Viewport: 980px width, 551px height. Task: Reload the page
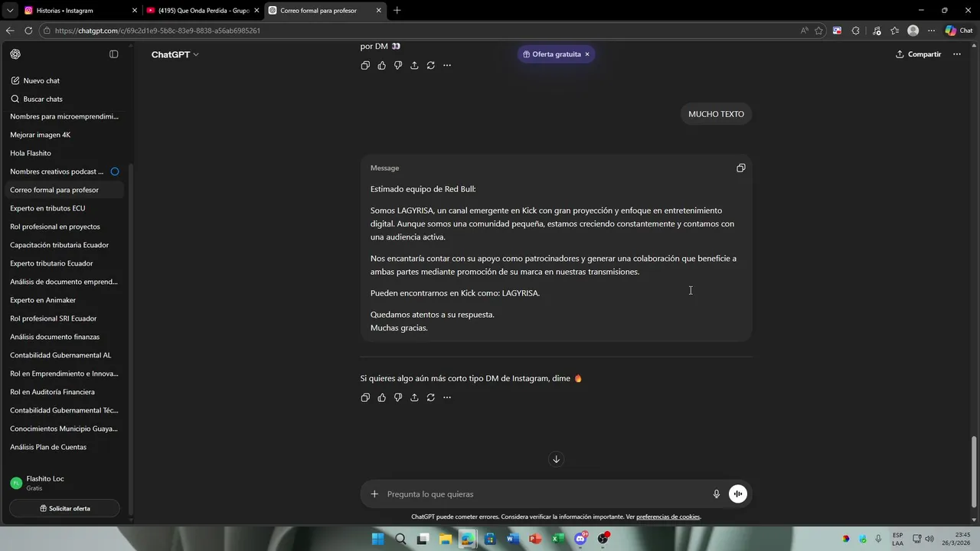(x=28, y=31)
